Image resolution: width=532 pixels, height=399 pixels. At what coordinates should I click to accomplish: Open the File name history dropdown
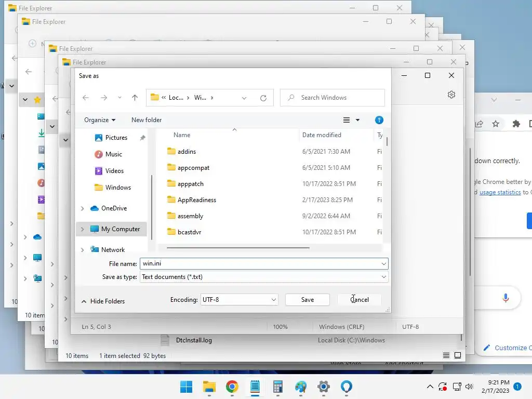384,263
